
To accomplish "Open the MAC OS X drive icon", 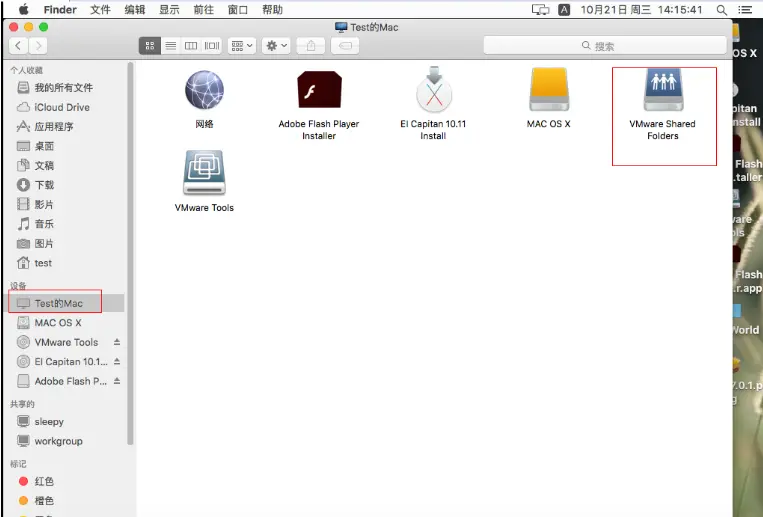I will (549, 90).
